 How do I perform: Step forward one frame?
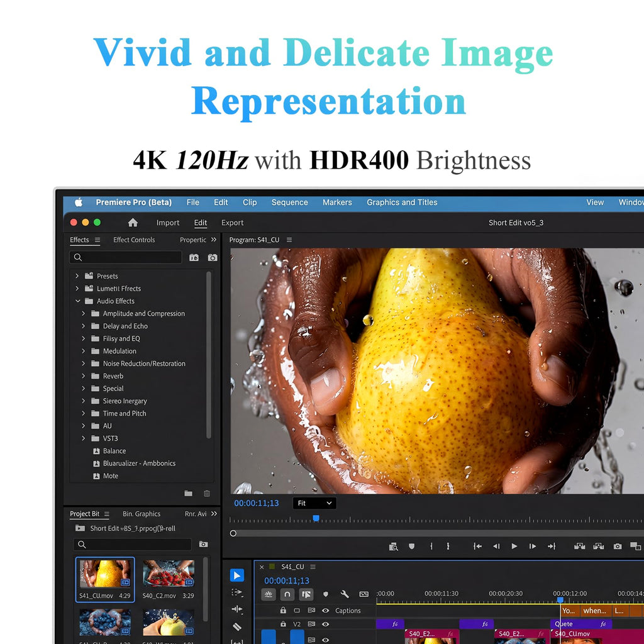(x=533, y=547)
